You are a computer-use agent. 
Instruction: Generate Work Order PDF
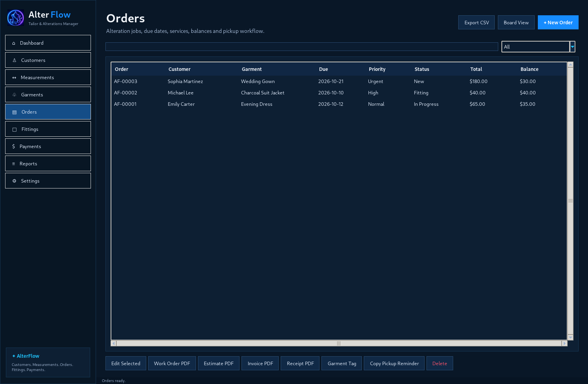pos(172,363)
